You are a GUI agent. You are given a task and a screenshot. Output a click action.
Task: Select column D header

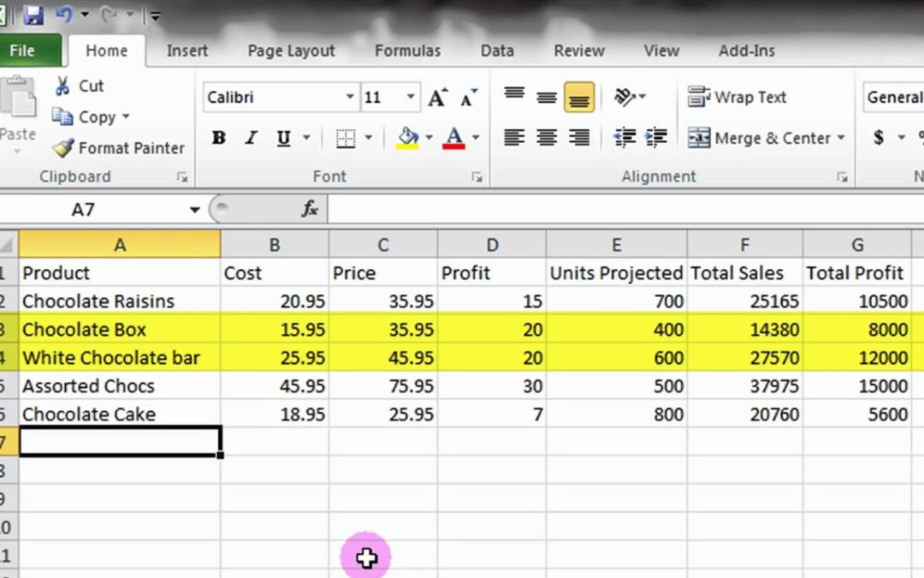pos(491,244)
